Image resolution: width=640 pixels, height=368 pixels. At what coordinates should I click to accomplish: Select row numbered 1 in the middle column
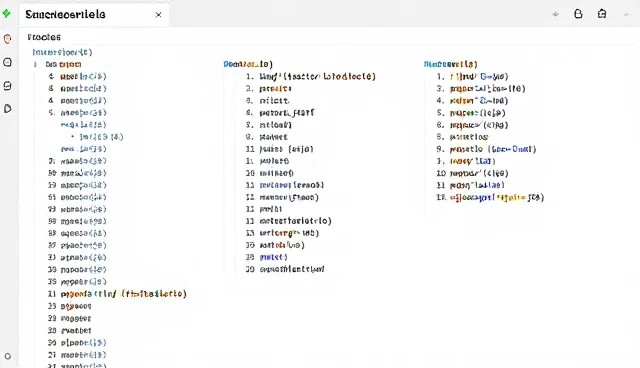(311, 76)
